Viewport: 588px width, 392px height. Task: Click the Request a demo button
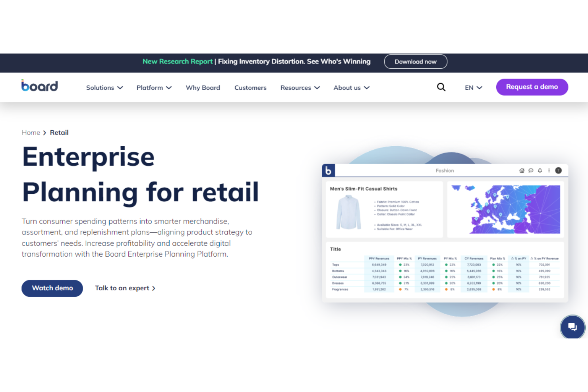(532, 87)
